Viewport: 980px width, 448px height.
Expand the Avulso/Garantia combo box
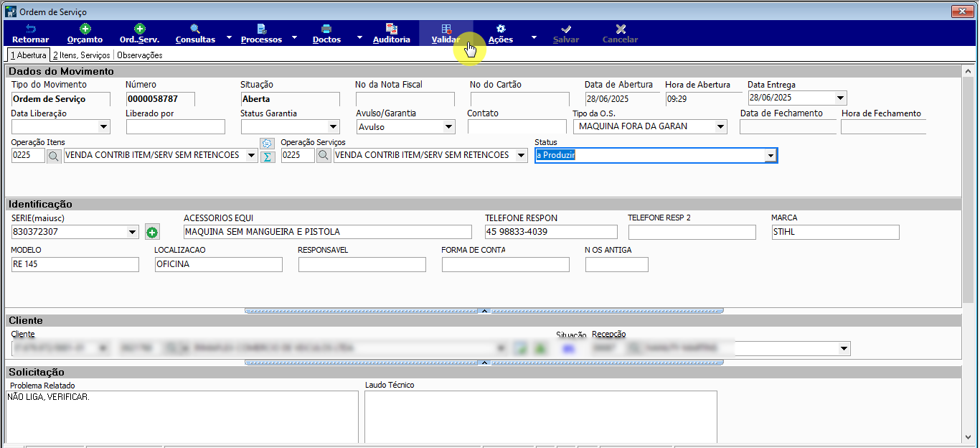(448, 126)
